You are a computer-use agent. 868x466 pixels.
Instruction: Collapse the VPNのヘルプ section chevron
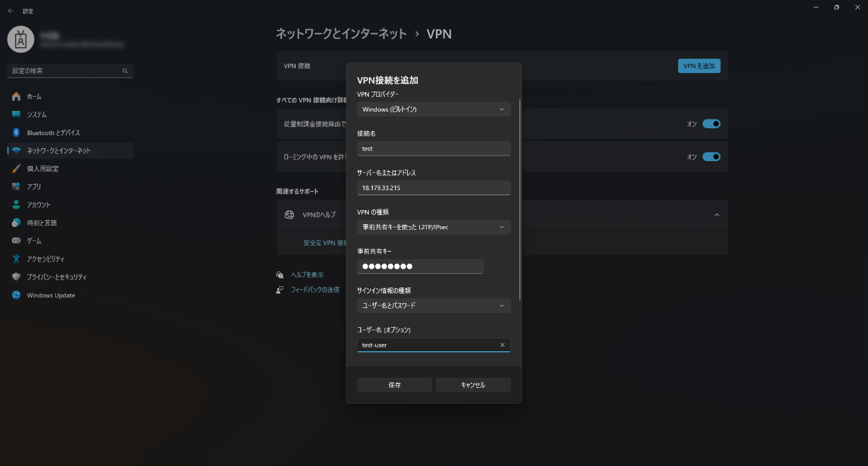pos(717,215)
